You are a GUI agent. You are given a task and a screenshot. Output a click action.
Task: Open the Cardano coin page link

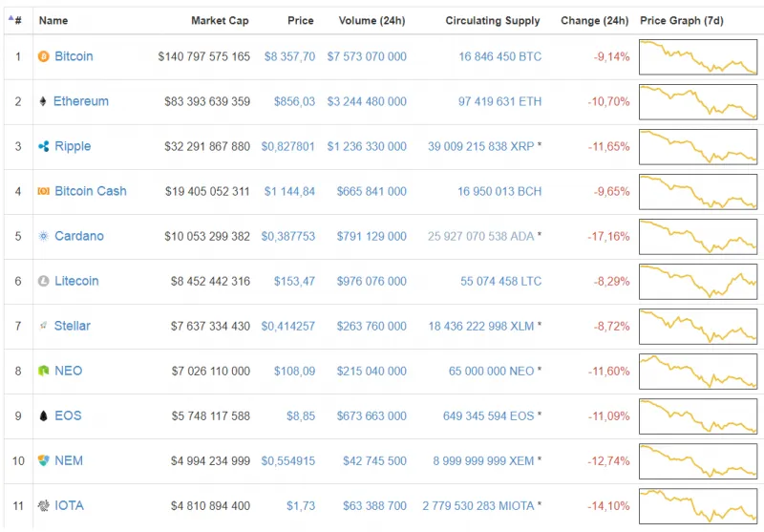pos(79,236)
